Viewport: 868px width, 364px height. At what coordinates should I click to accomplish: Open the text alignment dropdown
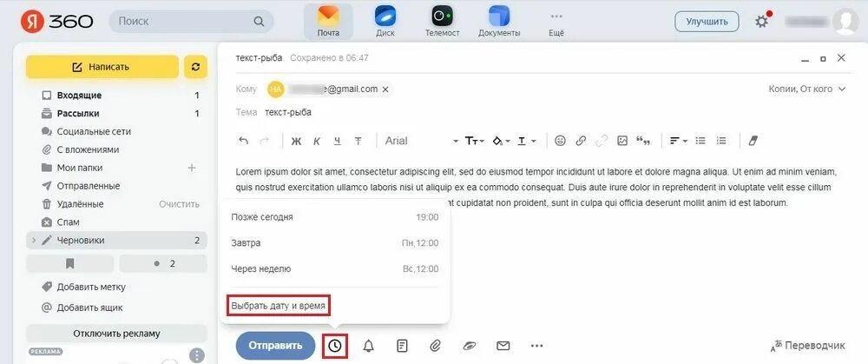[678, 141]
